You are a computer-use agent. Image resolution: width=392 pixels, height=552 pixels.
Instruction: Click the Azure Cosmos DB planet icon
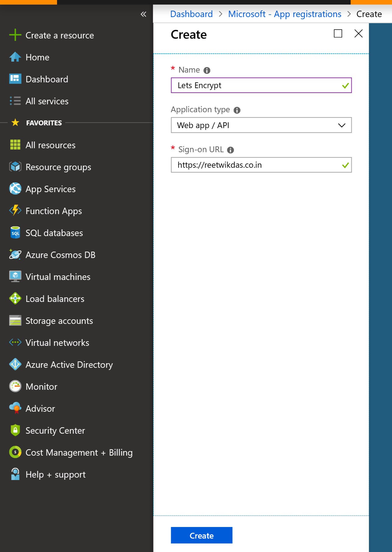point(15,255)
